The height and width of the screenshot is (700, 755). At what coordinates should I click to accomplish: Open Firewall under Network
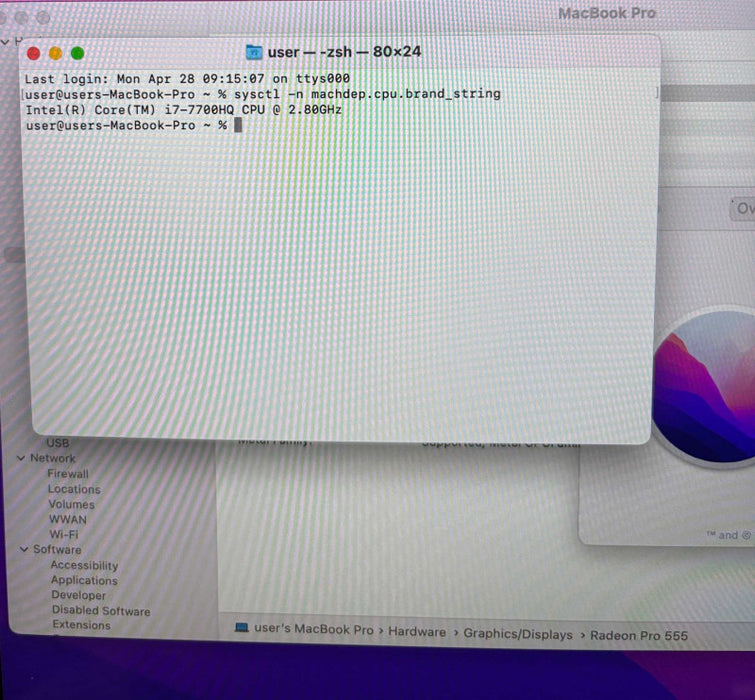pyautogui.click(x=68, y=474)
